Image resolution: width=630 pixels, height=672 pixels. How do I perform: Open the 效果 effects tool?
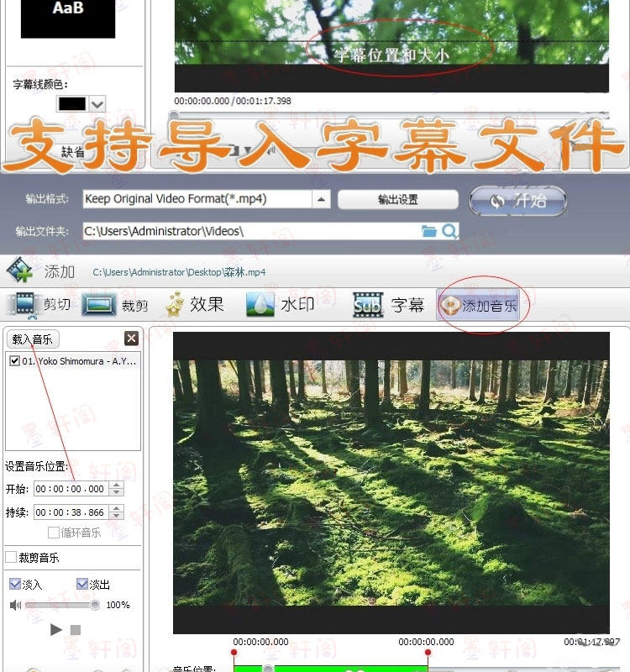[x=195, y=305]
